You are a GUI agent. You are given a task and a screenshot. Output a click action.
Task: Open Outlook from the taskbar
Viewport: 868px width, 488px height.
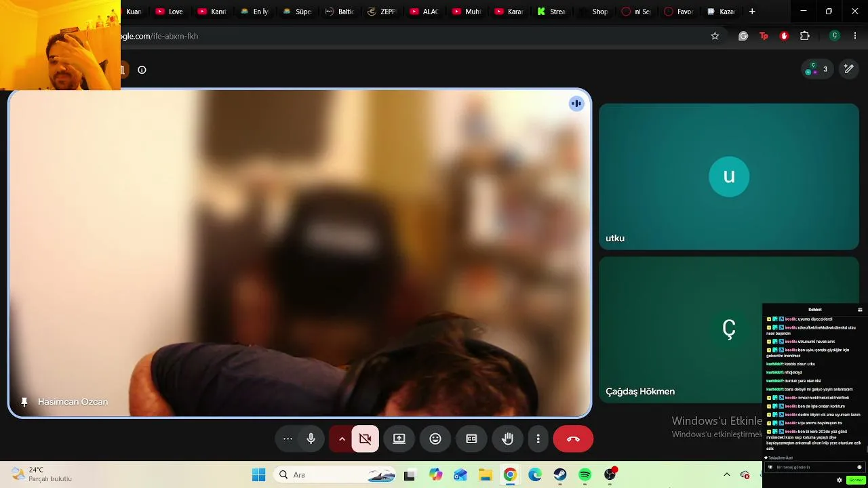(x=460, y=475)
